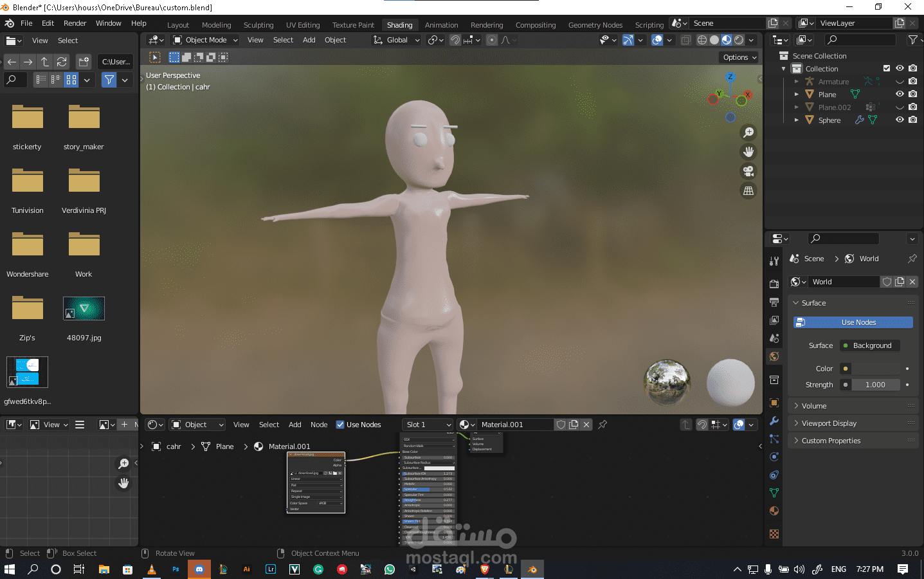The height and width of the screenshot is (579, 924).
Task: Toggle the Use Nodes checkbox
Action: tap(340, 425)
